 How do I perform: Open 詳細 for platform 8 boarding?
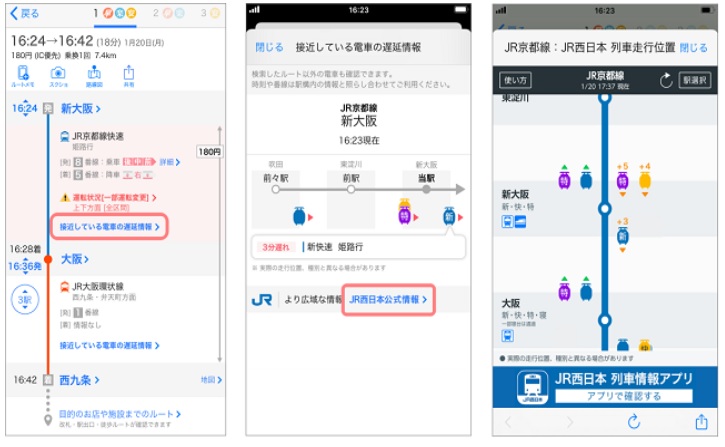170,162
